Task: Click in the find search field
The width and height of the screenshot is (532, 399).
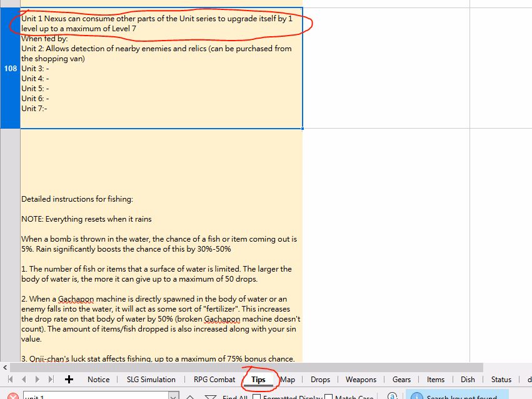Action: point(94,397)
